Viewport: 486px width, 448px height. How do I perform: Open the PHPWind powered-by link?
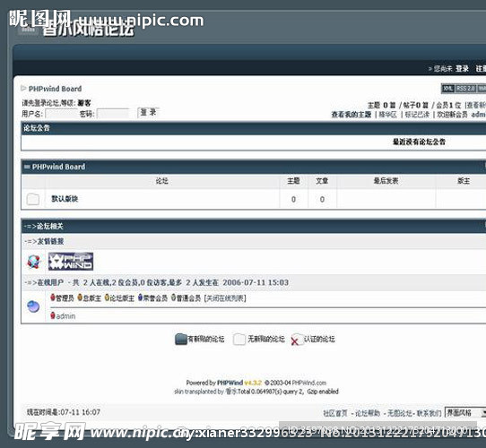pos(230,383)
